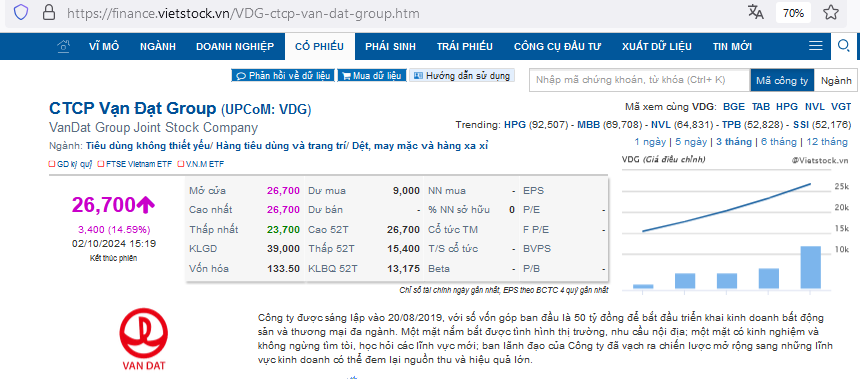Viewport: 860px width, 379px height.
Task: Open the CÔNG CỤ ĐẦU TƯ menu
Action: (x=557, y=47)
